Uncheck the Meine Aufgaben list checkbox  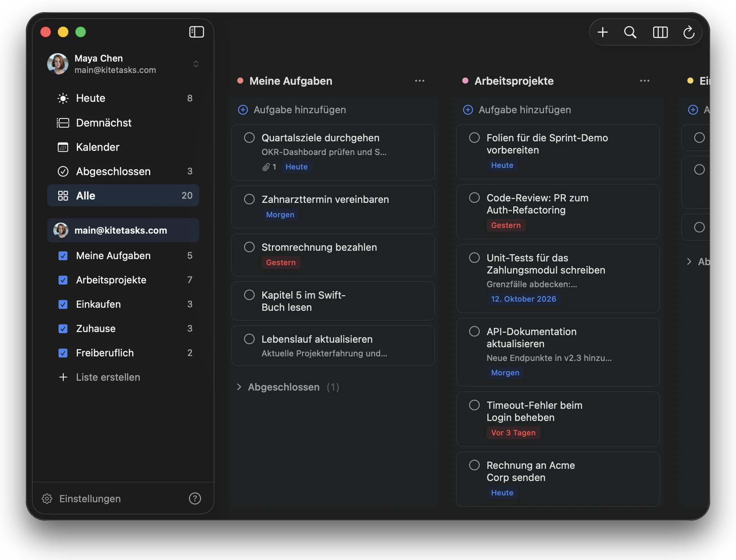[63, 256]
